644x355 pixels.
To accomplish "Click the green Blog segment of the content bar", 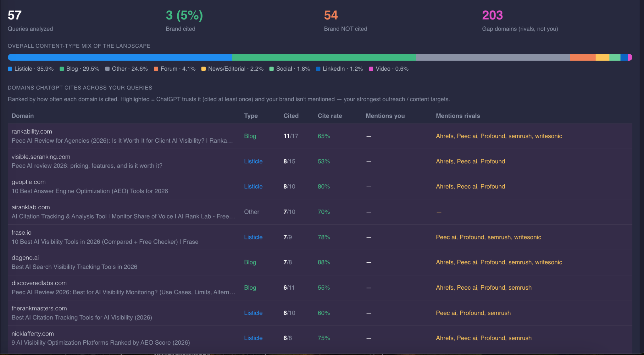I will tap(324, 57).
